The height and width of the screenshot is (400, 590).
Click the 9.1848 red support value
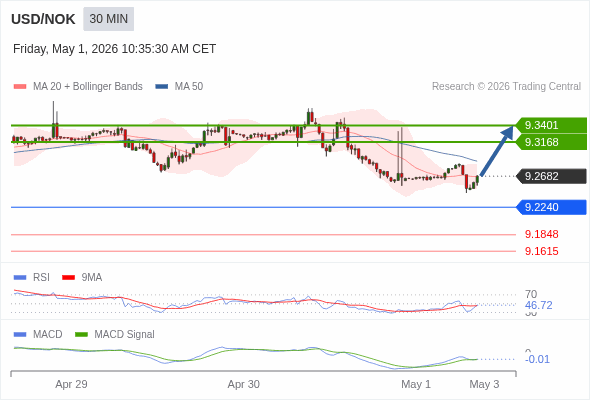[x=541, y=234]
